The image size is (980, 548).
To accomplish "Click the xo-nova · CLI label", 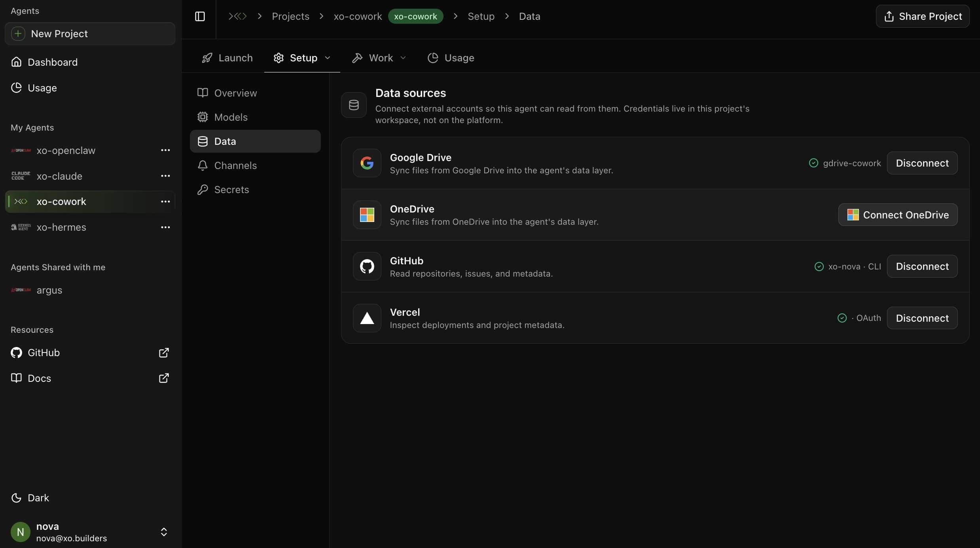I will pyautogui.click(x=855, y=267).
